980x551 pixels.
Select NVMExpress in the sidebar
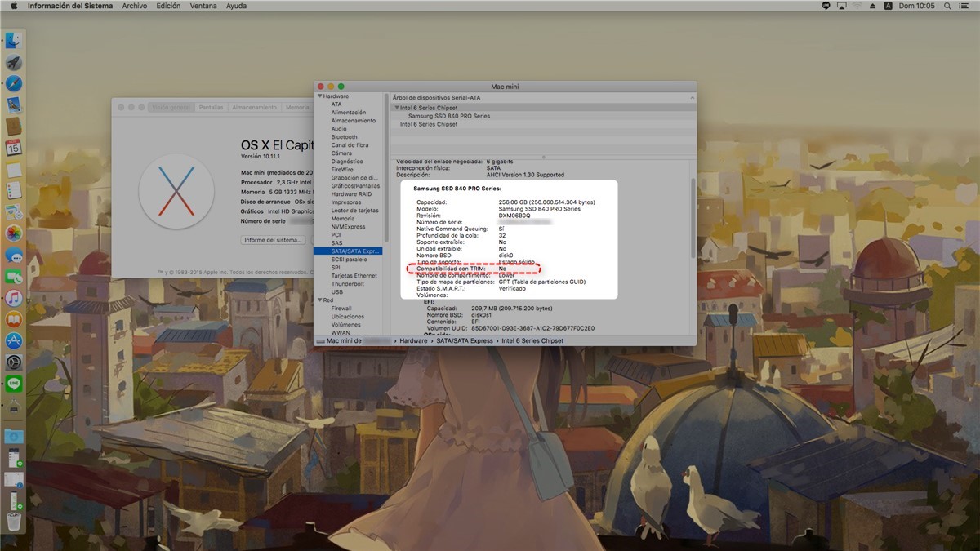349,227
